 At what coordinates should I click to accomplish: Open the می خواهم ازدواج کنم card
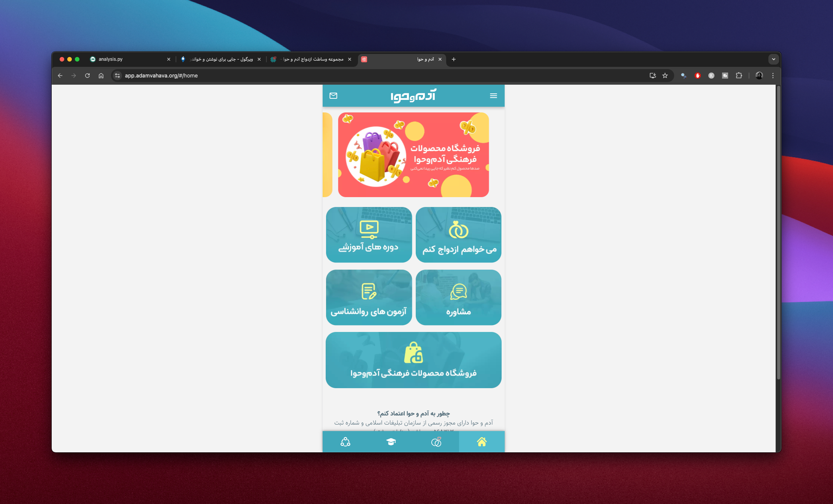[x=458, y=235]
